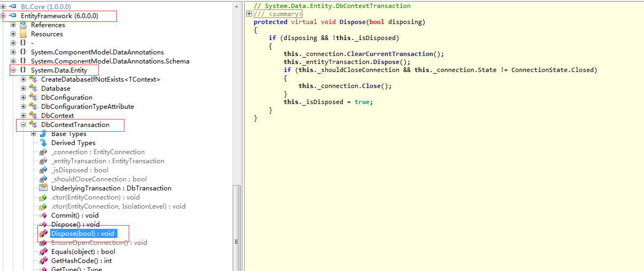
Task: Click the Resources folder icon
Action: coord(23,34)
